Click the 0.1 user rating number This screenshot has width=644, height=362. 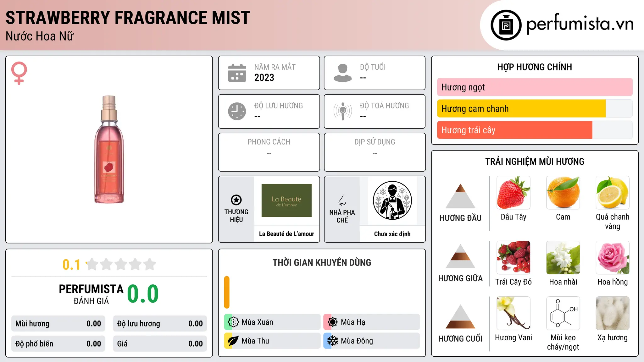point(71,265)
